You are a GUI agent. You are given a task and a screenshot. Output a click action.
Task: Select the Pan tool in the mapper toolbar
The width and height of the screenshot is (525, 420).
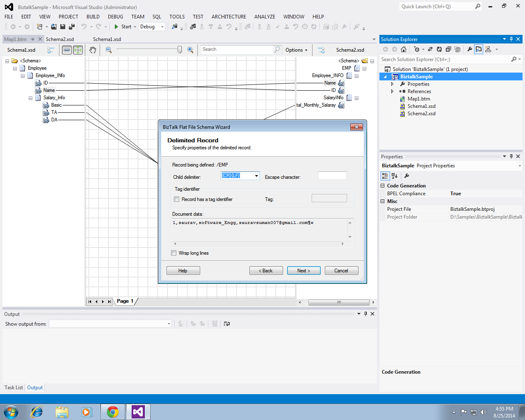pos(93,50)
